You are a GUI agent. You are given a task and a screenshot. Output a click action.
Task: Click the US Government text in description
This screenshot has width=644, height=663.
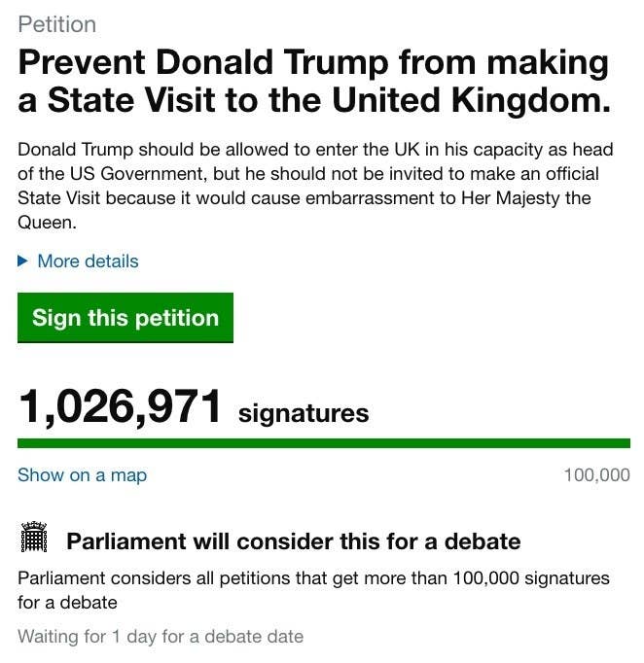137,174
